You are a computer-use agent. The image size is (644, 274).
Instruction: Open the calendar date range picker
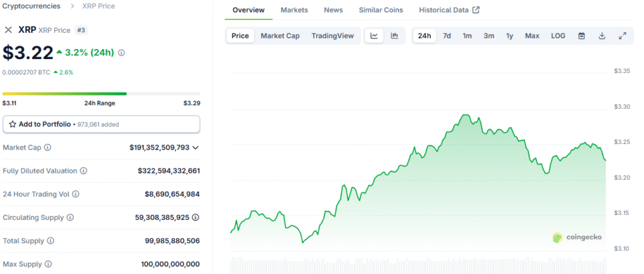tap(582, 36)
